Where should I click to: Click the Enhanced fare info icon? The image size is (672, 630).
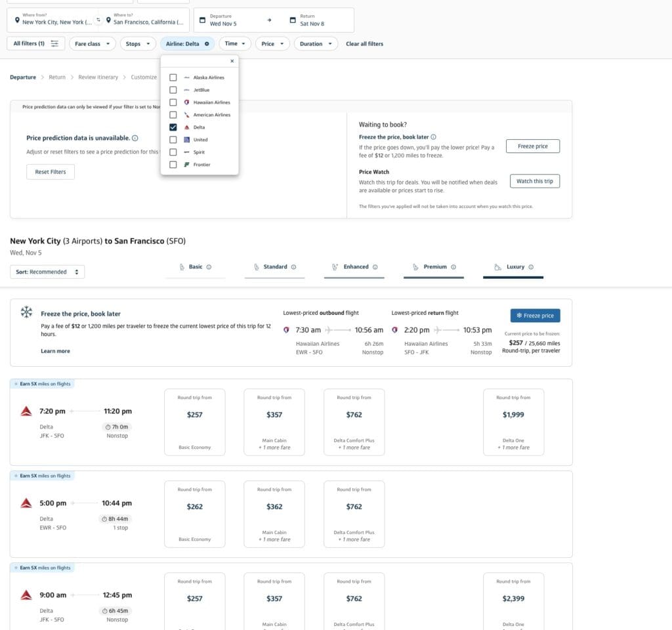[x=375, y=267]
